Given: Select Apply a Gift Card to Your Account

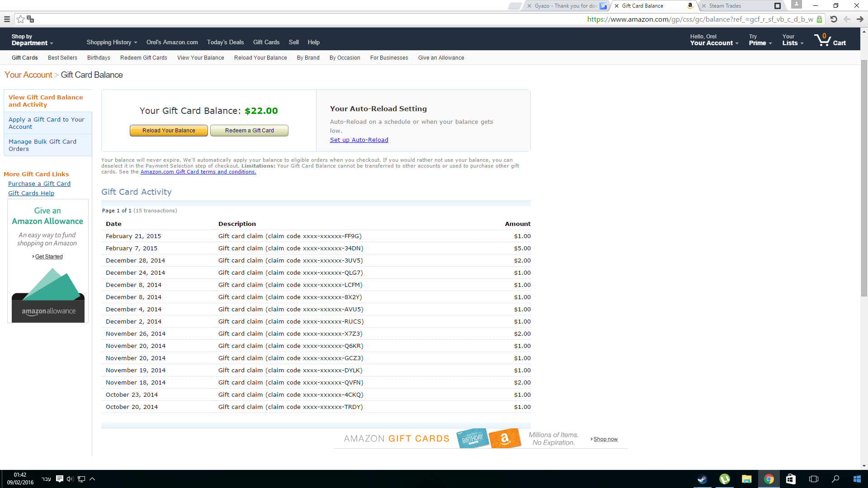Looking at the screenshot, I should coord(48,123).
